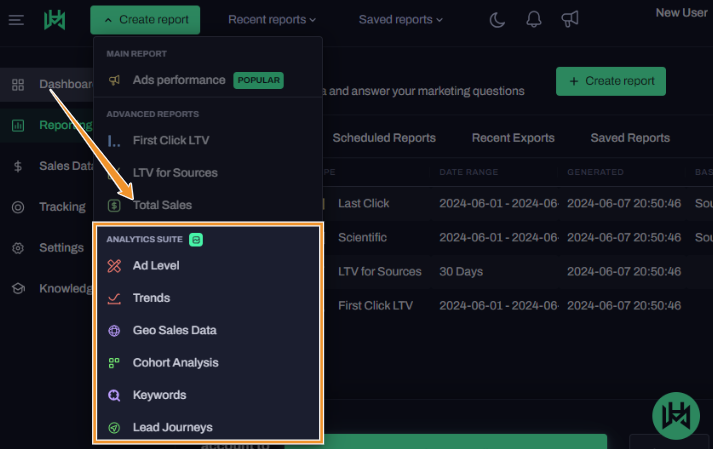713x449 pixels.
Task: Click the Create report button on right
Action: tap(610, 81)
